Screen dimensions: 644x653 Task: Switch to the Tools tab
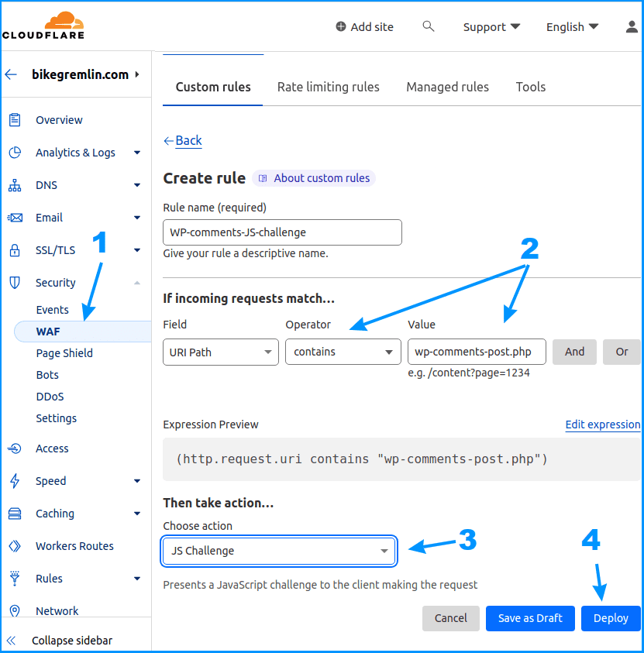(531, 87)
